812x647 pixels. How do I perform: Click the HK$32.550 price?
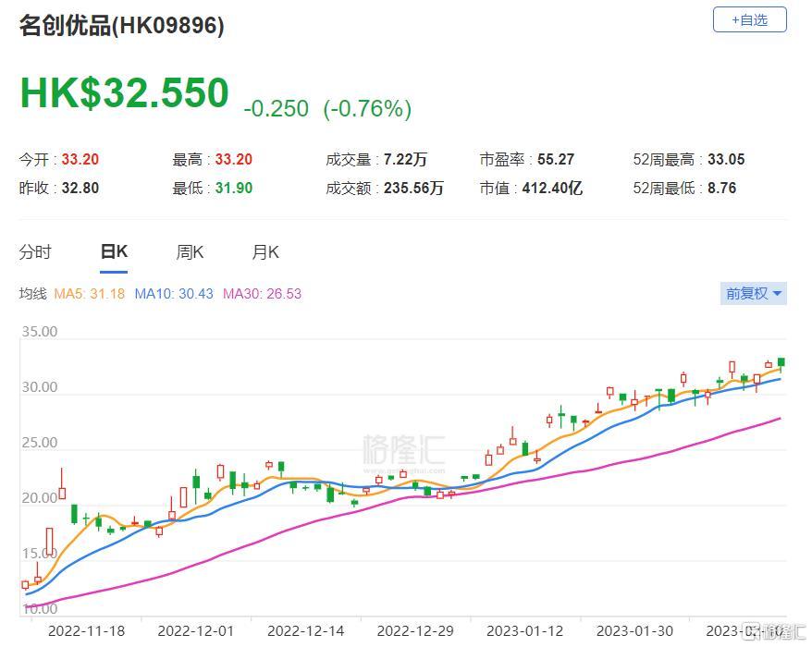click(124, 93)
